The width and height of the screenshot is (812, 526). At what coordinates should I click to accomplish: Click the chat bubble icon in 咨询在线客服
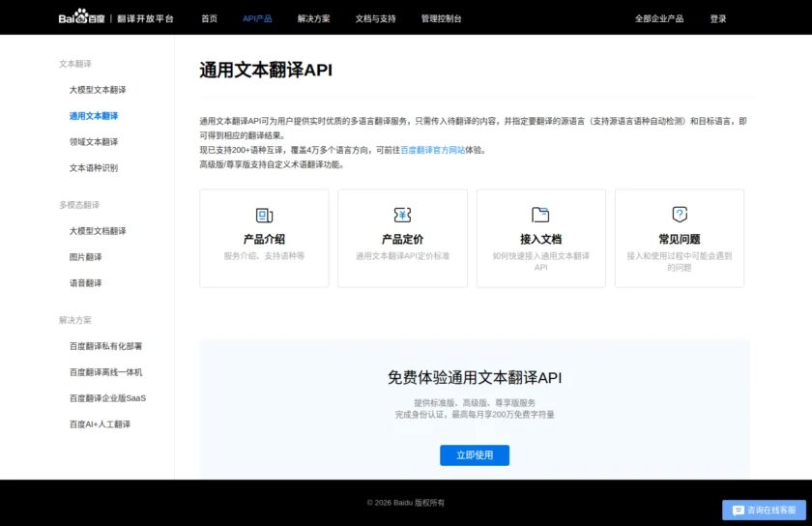click(x=738, y=511)
